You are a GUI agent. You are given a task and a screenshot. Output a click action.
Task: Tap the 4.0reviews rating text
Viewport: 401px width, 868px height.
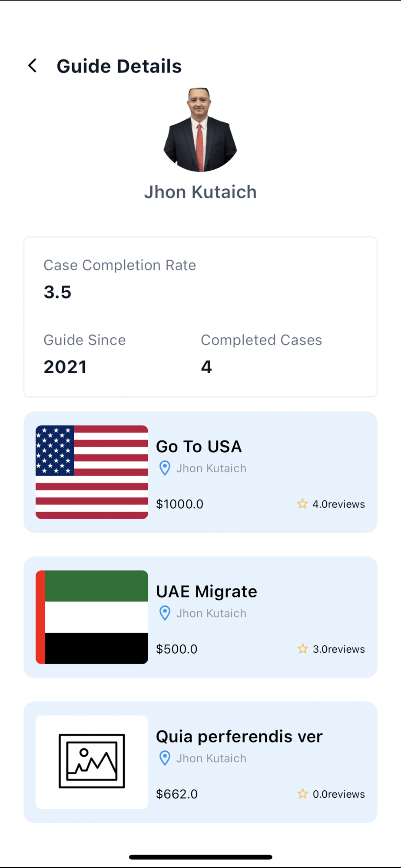point(339,504)
